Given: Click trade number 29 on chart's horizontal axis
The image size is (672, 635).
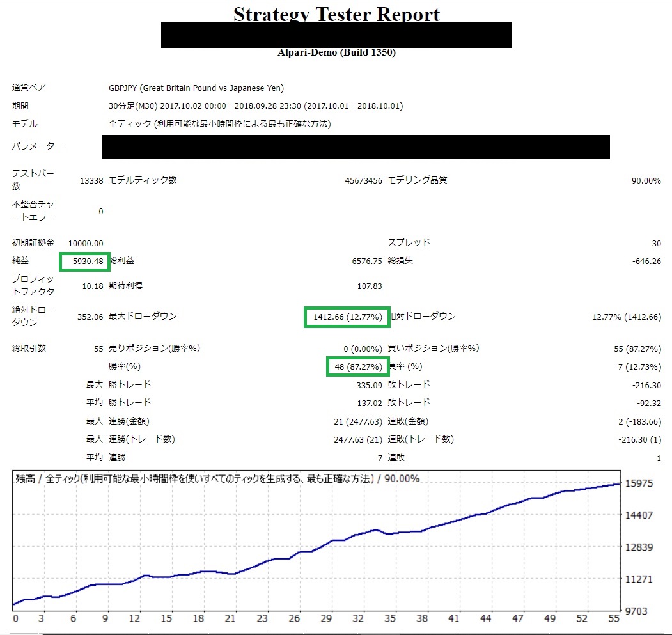Looking at the screenshot, I should (326, 619).
